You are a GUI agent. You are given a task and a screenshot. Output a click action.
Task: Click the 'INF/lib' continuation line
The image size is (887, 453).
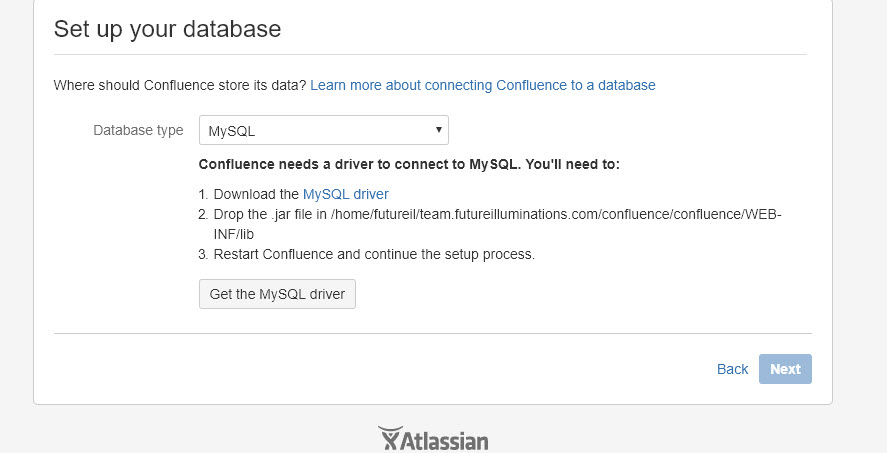tap(234, 234)
